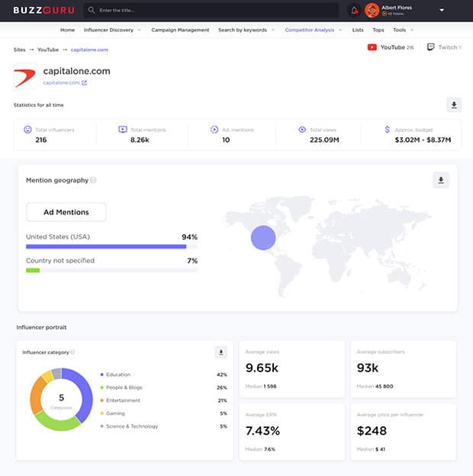Download statistics for all time
Screen dimensions: 473x476
tap(454, 105)
